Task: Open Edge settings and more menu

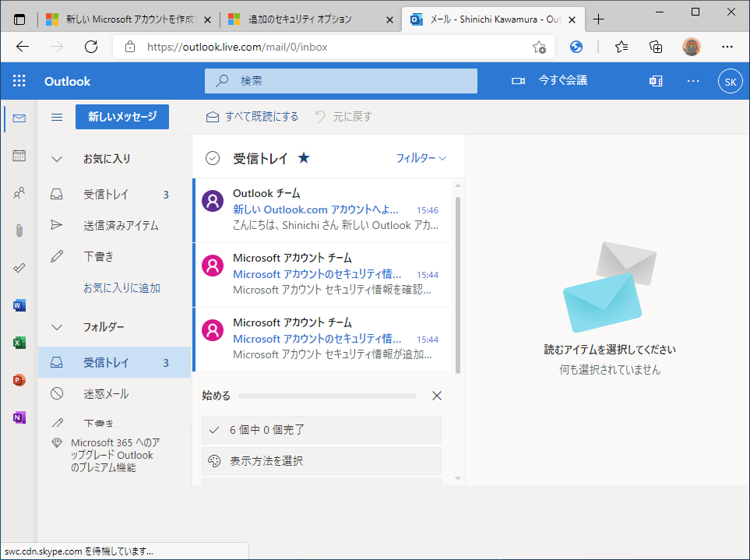Action: pos(727,47)
